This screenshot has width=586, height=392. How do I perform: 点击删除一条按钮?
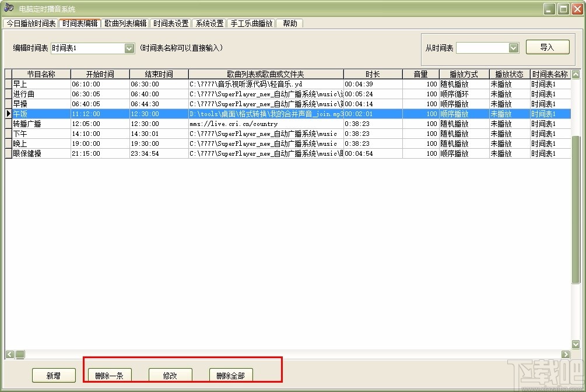109,375
